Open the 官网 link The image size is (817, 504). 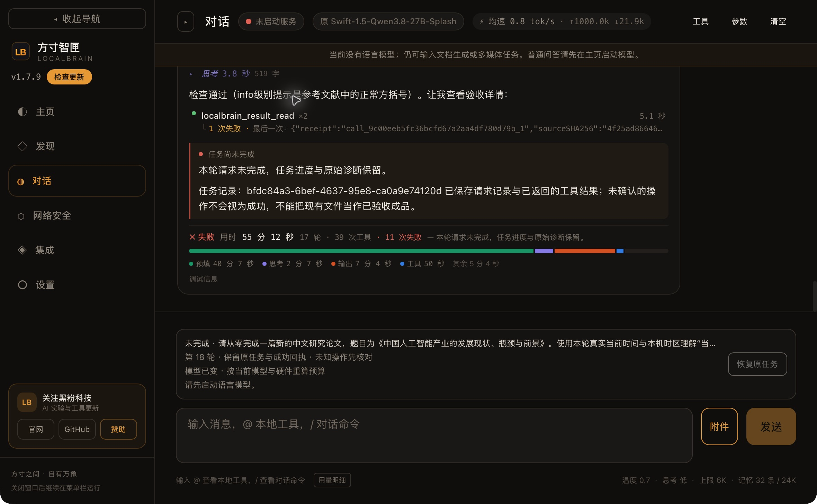[36, 429]
